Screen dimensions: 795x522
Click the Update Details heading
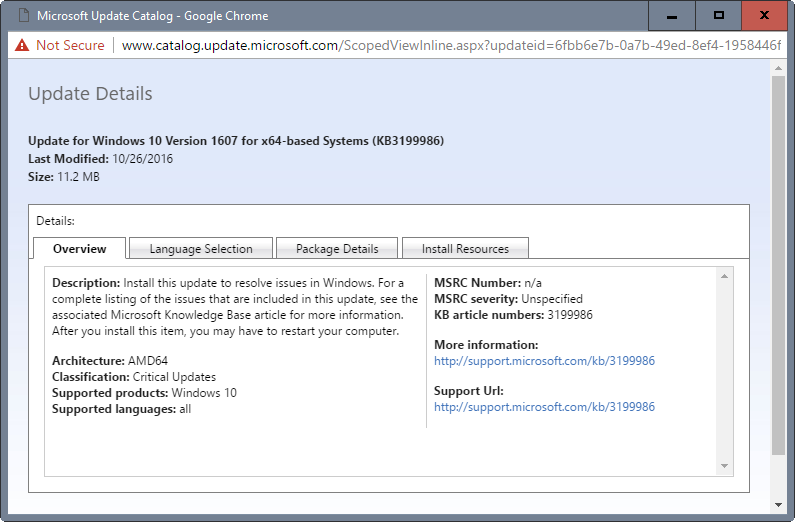90,94
